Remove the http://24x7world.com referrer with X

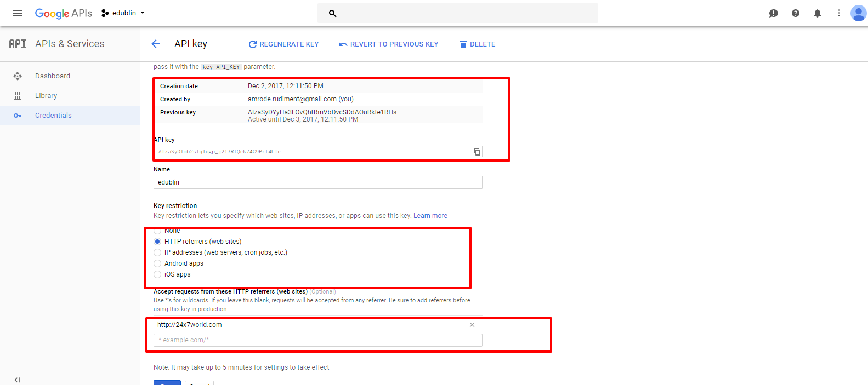[x=472, y=325]
